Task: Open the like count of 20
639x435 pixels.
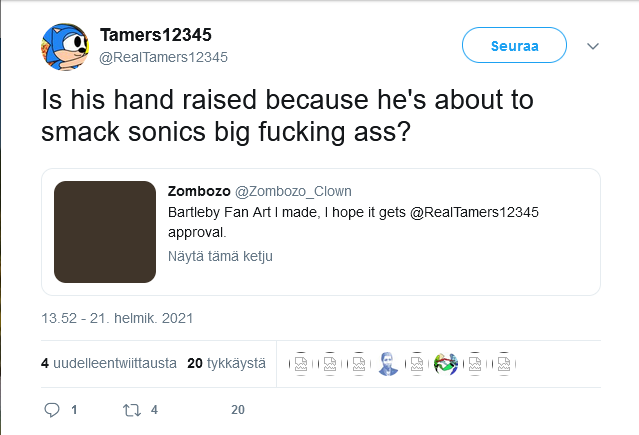Action: (x=238, y=410)
